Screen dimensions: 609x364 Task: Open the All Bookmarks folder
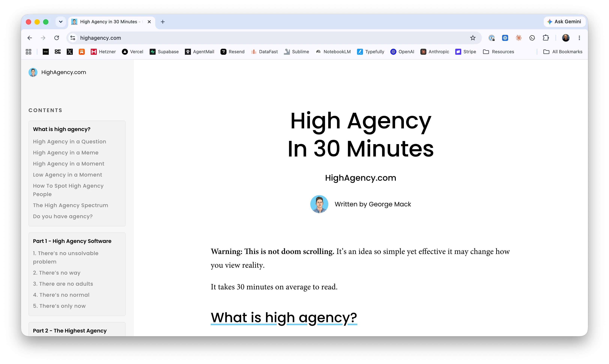(563, 52)
